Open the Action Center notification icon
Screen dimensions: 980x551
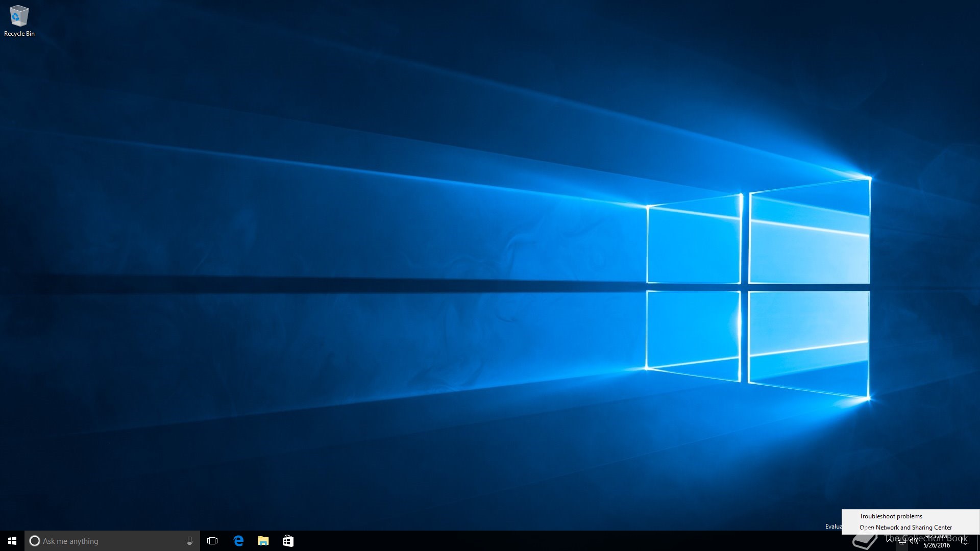pyautogui.click(x=965, y=541)
